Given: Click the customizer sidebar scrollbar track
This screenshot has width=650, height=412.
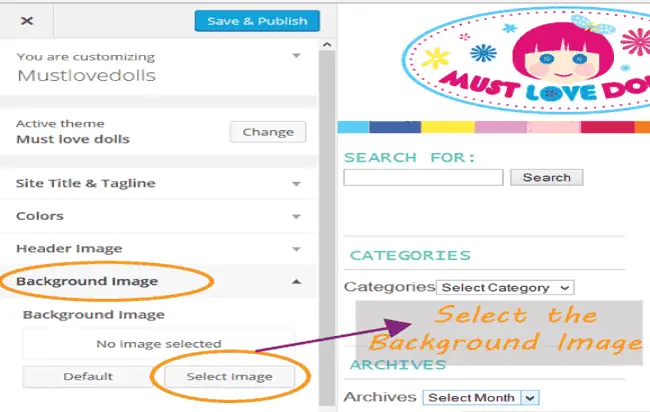Looking at the screenshot, I should [x=327, y=228].
